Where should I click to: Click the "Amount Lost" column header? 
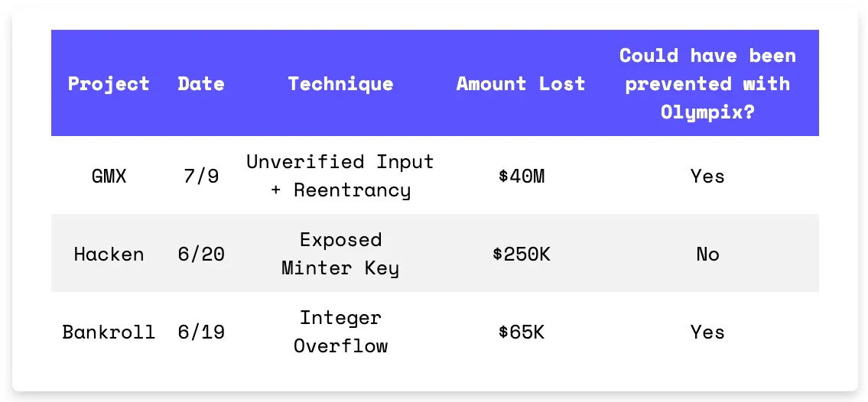click(520, 83)
